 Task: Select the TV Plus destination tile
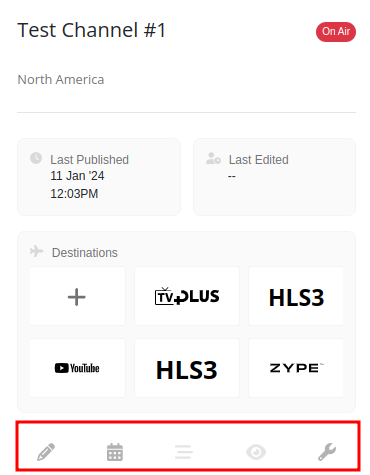(187, 296)
